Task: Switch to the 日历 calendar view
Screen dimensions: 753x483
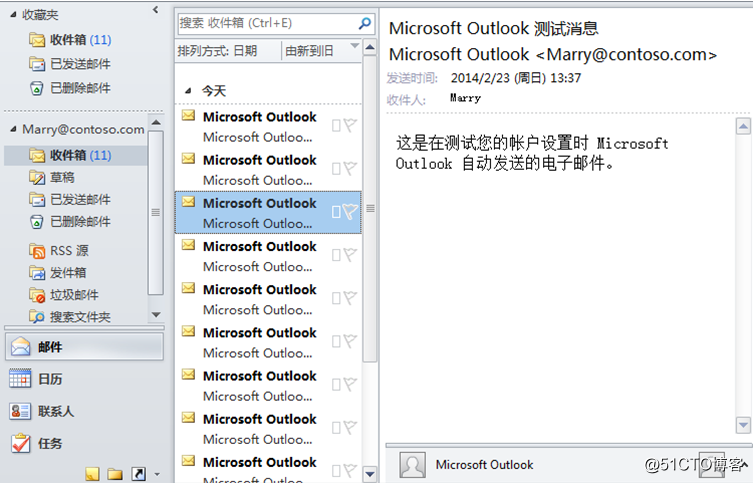Action: [x=84, y=379]
